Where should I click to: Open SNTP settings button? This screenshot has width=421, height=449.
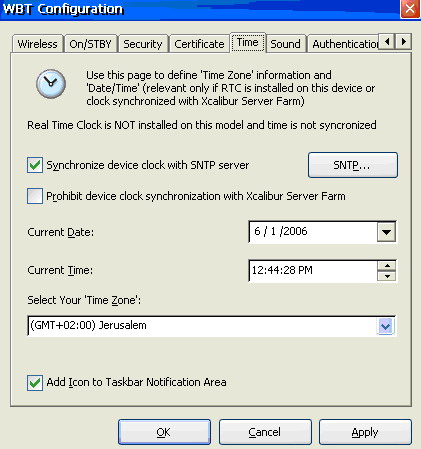353,165
